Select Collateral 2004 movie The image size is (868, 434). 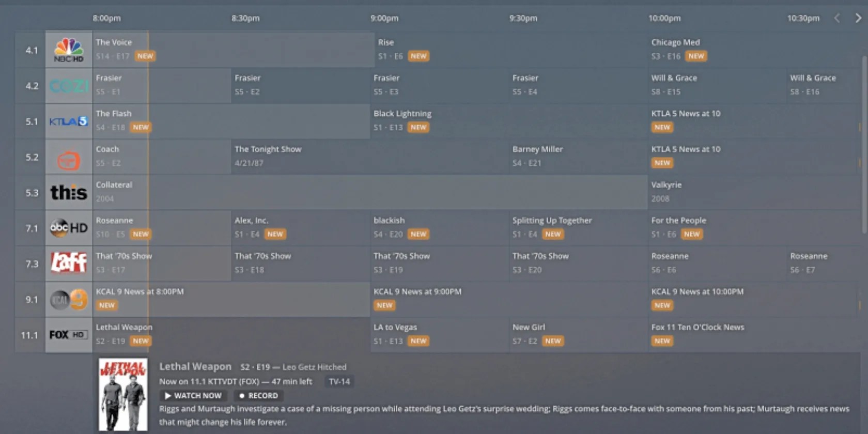click(370, 193)
